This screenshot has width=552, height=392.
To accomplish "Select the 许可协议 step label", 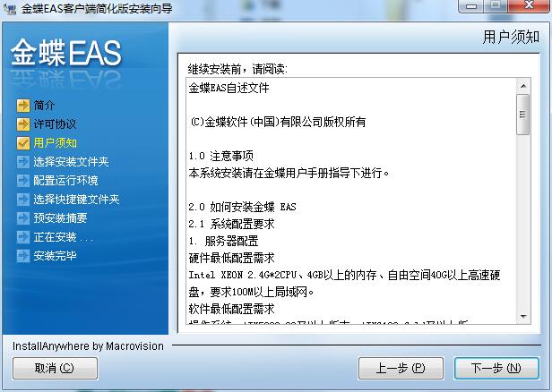I will coord(55,124).
